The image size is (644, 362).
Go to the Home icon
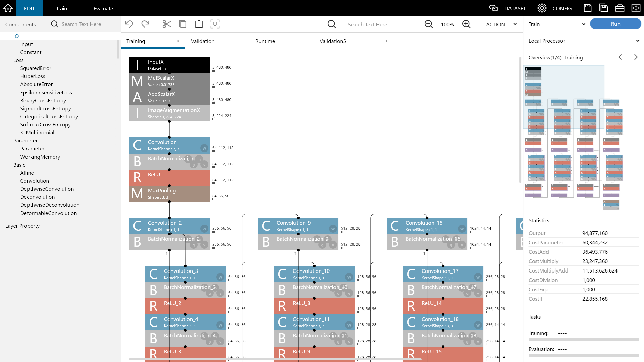click(x=8, y=8)
